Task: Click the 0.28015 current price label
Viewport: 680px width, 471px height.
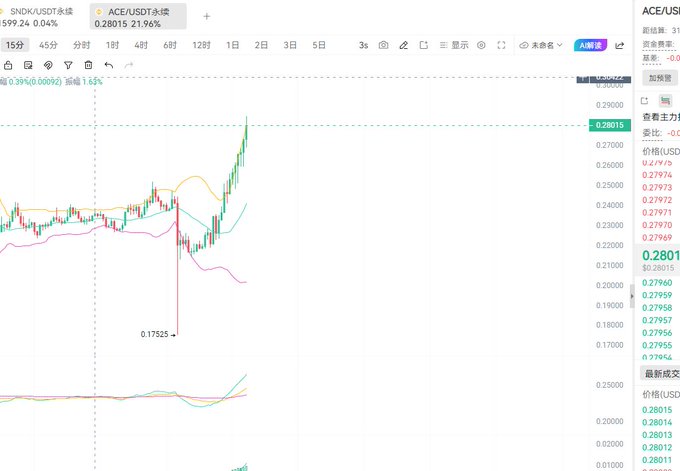Action: point(609,125)
